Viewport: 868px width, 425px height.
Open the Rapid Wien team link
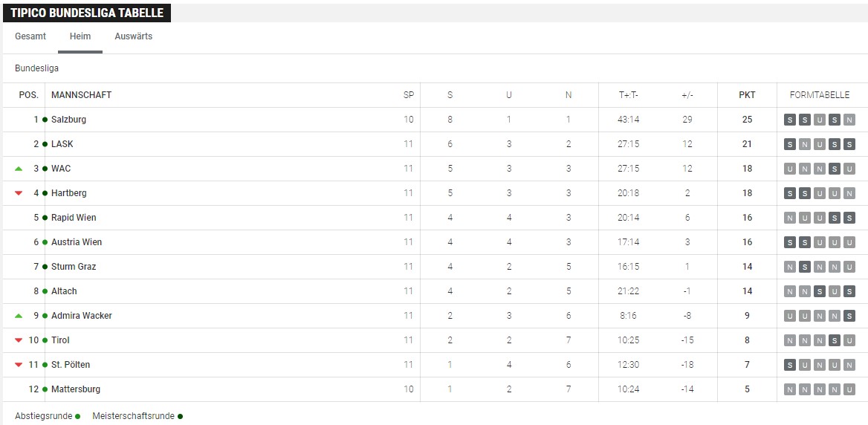(x=74, y=218)
